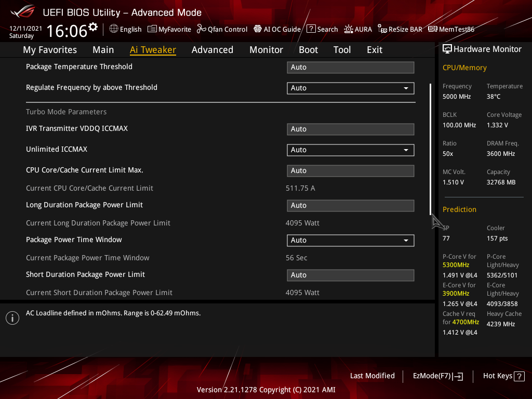Open MyFavorite list icon
Image resolution: width=532 pixels, height=399 pixels.
click(152, 29)
